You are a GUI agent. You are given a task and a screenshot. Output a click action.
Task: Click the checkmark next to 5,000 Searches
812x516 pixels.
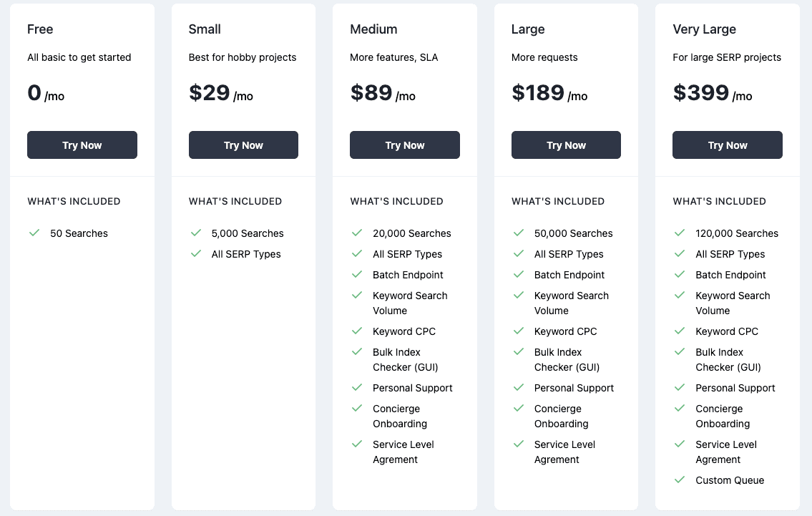pos(196,233)
